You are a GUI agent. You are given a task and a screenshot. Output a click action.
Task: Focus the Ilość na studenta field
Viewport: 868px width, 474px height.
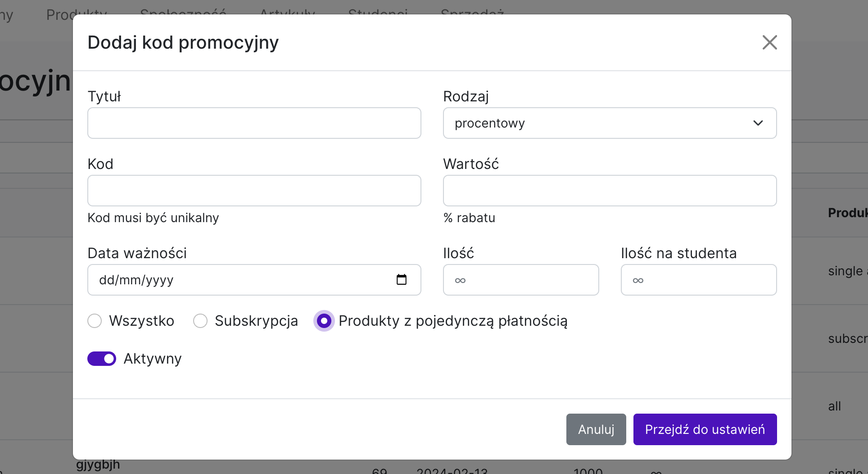[x=698, y=280]
